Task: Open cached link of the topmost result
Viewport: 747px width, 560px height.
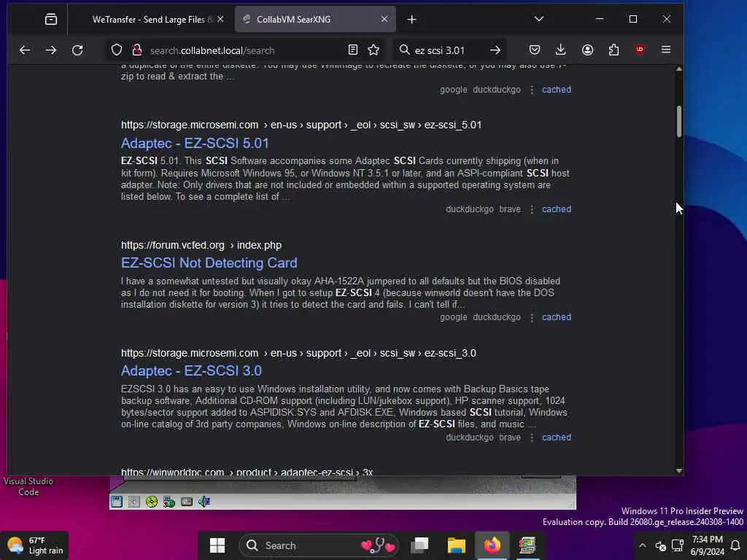Action: (557, 90)
